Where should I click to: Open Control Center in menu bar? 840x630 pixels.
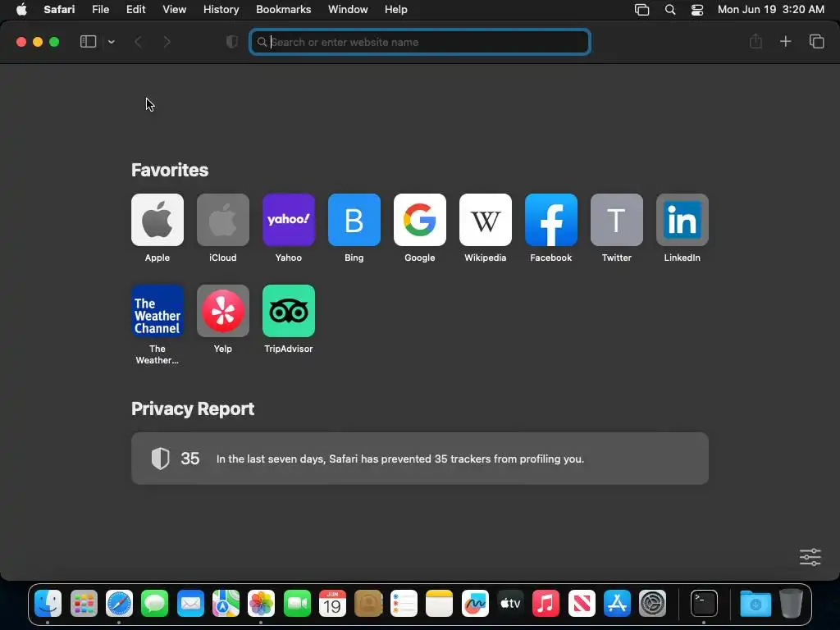[x=697, y=10]
